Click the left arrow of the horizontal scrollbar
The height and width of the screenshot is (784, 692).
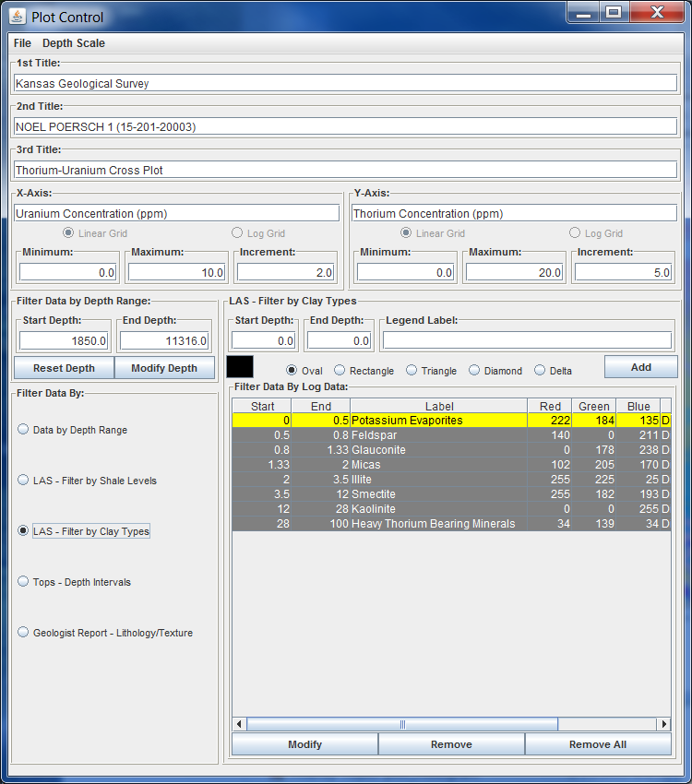coord(239,724)
